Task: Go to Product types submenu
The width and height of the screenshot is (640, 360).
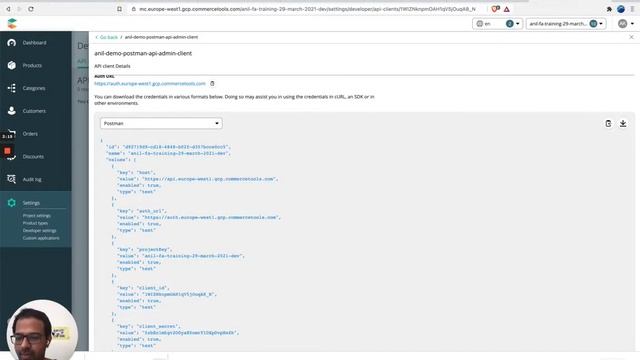Action: coord(35,223)
